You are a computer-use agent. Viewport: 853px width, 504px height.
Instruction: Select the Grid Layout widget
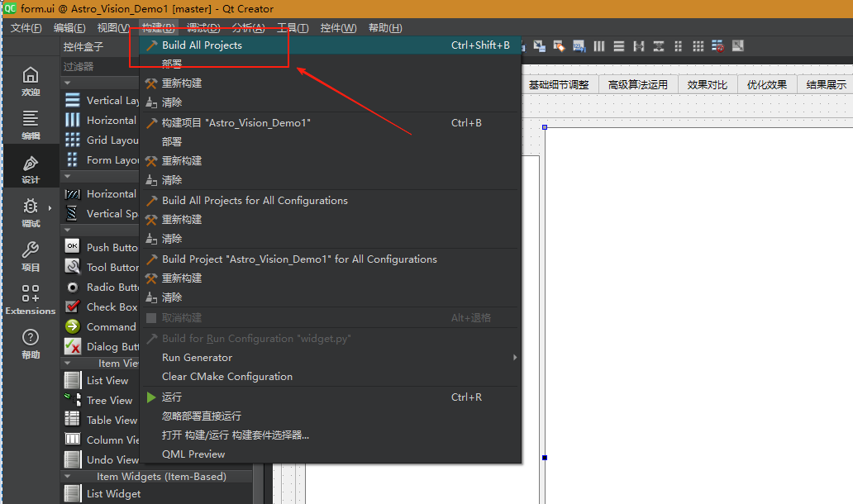pyautogui.click(x=101, y=140)
